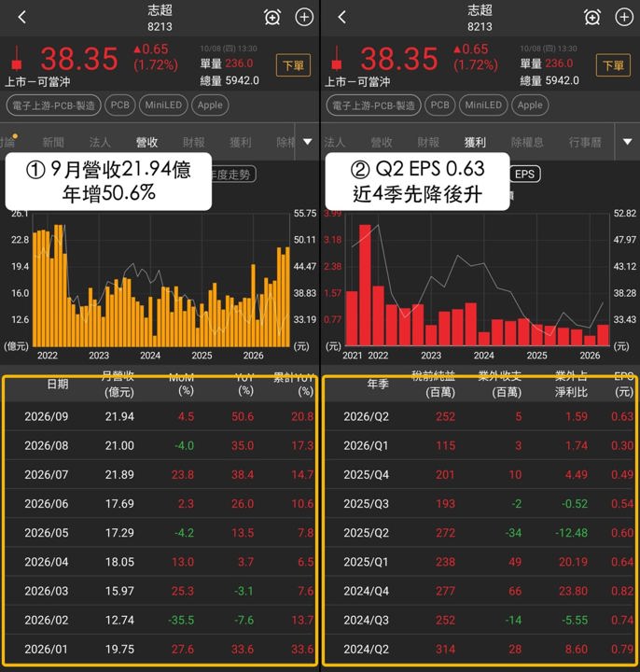Select the 獲利 tab in right panel
The image size is (640, 672).
[475, 142]
